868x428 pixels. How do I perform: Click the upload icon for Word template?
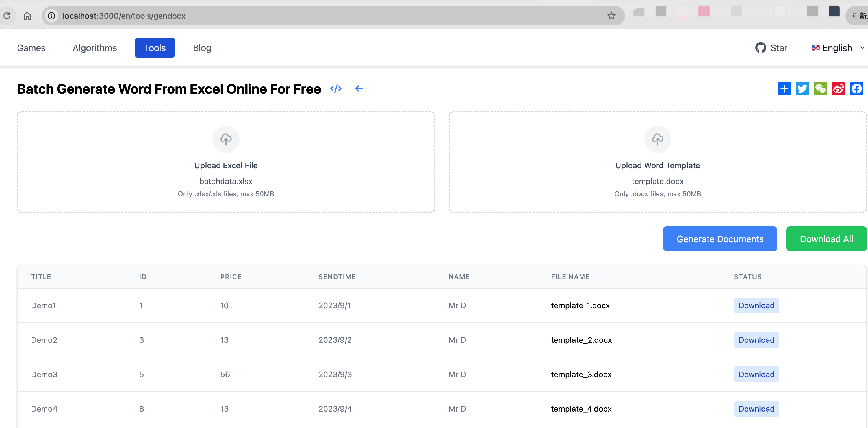pos(658,139)
